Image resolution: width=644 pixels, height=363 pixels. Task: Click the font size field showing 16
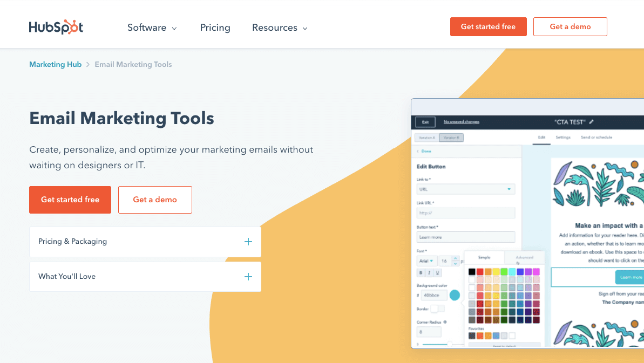click(444, 261)
